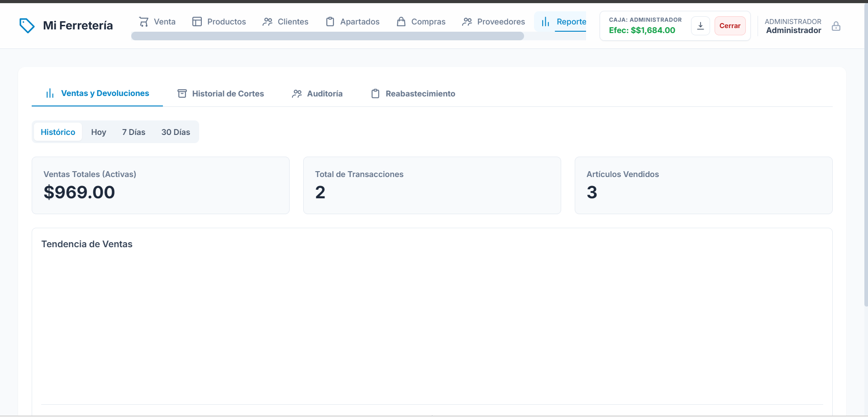868x417 pixels.
Task: Click the shopping bag icon beside Compras
Action: (401, 22)
